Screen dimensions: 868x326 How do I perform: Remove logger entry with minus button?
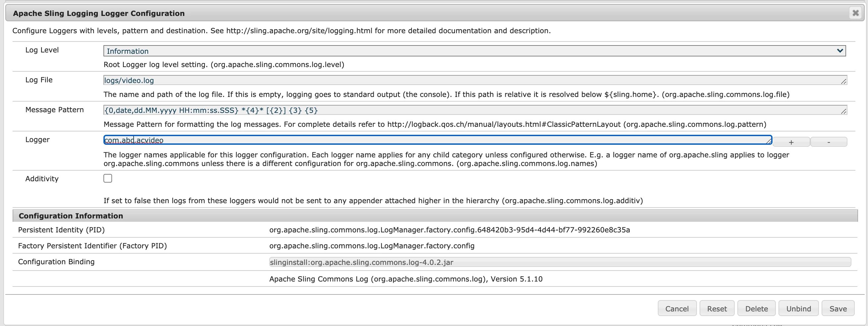pyautogui.click(x=829, y=142)
